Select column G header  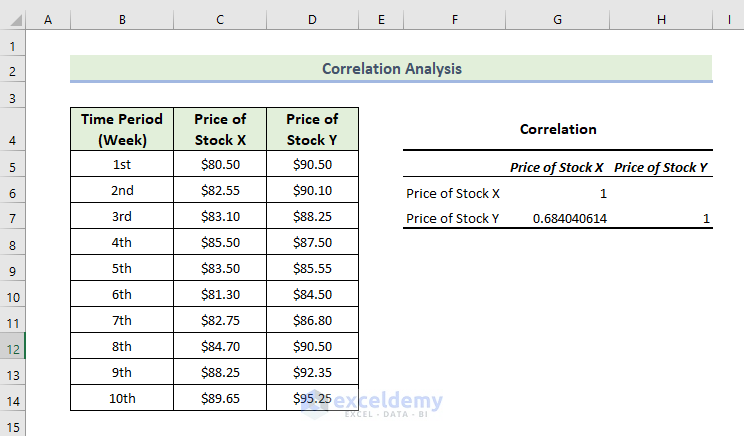[x=557, y=20]
